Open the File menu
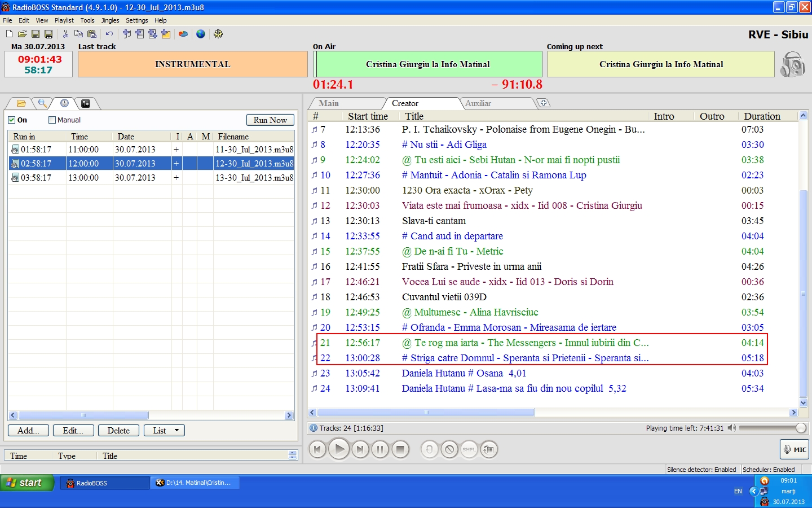 (7, 20)
